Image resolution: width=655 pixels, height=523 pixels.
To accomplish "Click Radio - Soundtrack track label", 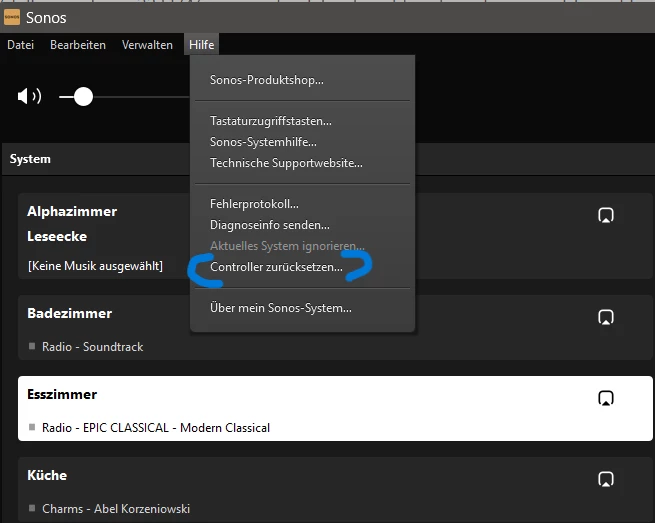I will (x=92, y=347).
